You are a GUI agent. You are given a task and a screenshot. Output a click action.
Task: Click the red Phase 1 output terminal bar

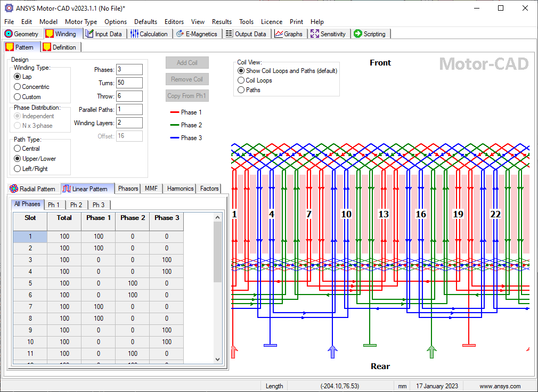pos(469,345)
